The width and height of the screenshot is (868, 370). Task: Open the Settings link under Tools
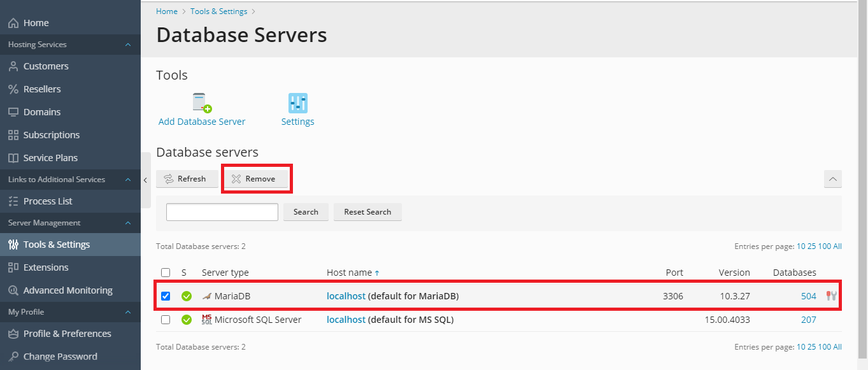(297, 122)
